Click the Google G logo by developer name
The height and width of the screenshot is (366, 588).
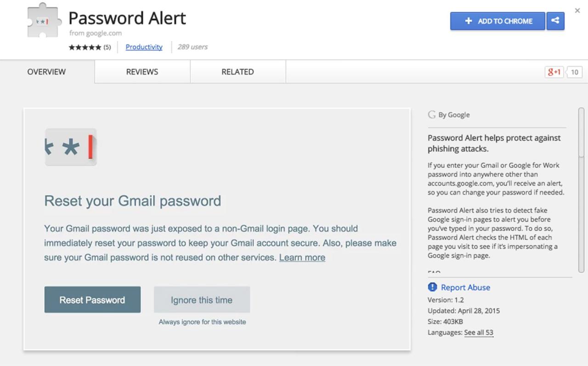[x=432, y=115]
